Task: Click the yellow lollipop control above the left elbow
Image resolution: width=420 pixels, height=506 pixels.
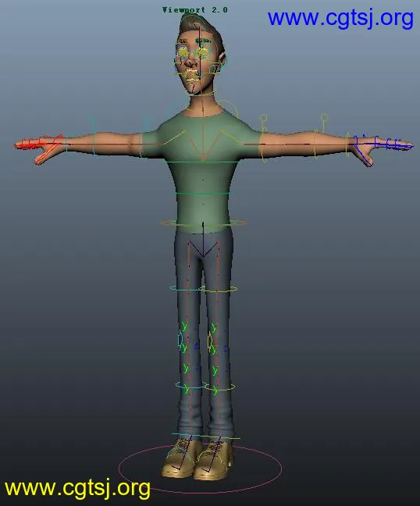Action: coord(324,117)
